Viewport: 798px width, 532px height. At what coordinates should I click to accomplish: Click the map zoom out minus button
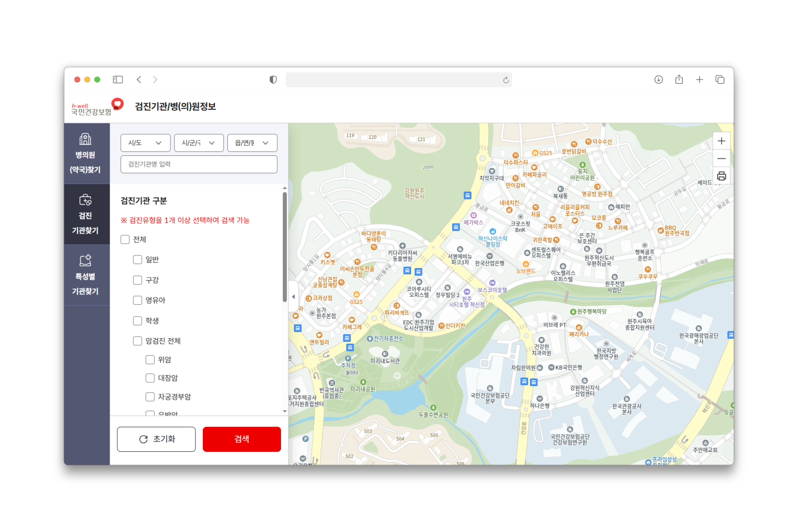(x=721, y=159)
